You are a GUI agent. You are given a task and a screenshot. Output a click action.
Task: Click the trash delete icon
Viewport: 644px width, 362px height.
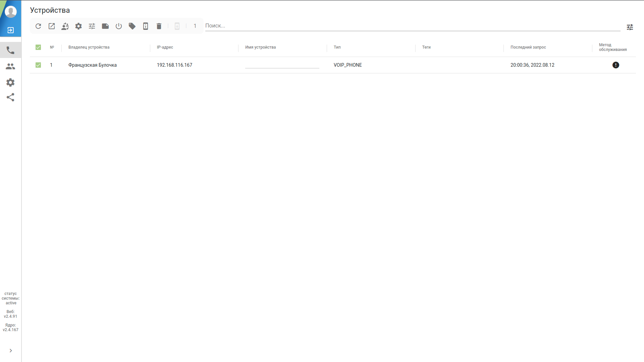(159, 26)
